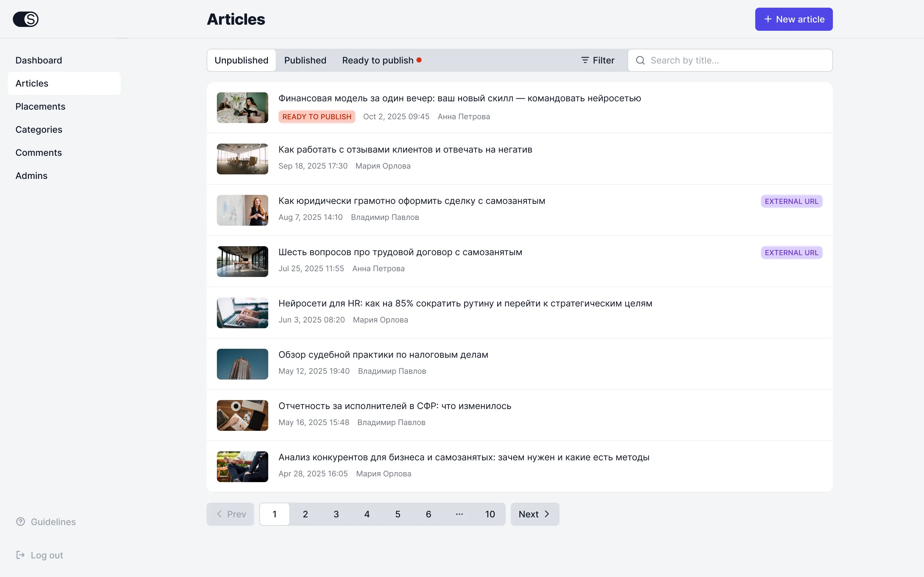Go to Comments section
This screenshot has width=924, height=577.
38,153
